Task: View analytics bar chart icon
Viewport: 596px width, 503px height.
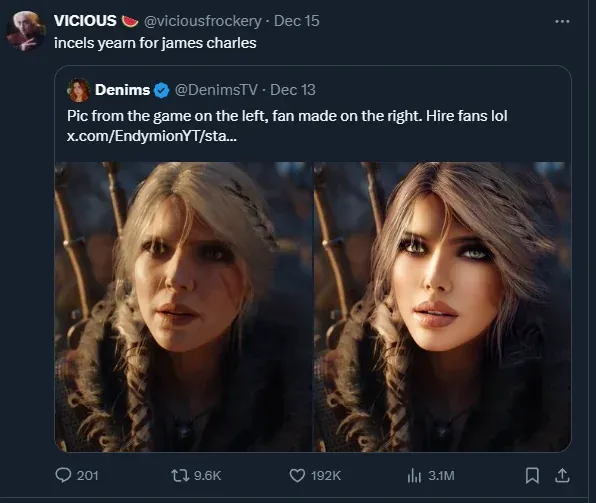Action: [x=414, y=475]
